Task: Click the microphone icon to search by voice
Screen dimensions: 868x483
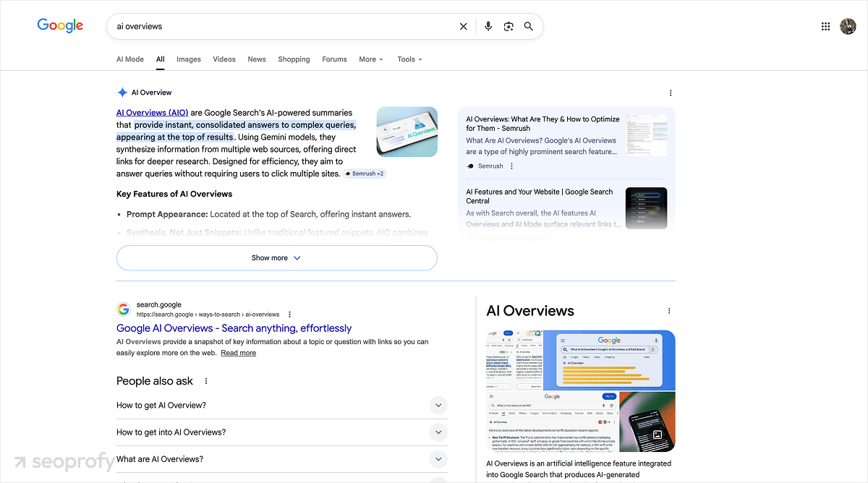Action: click(488, 26)
